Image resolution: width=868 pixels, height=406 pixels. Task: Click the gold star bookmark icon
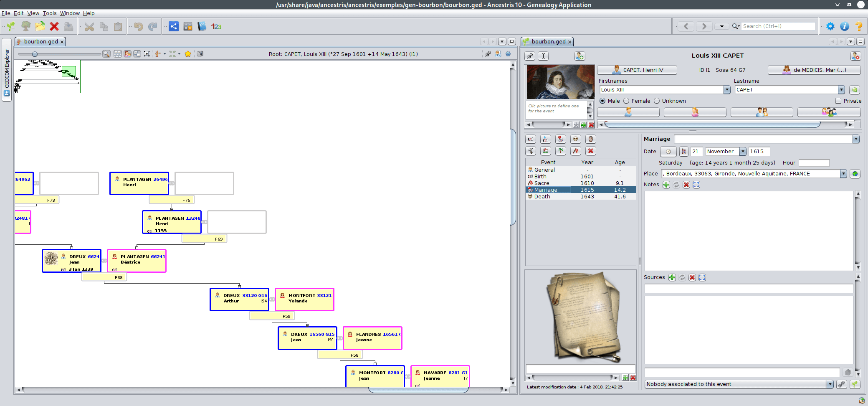pos(188,54)
